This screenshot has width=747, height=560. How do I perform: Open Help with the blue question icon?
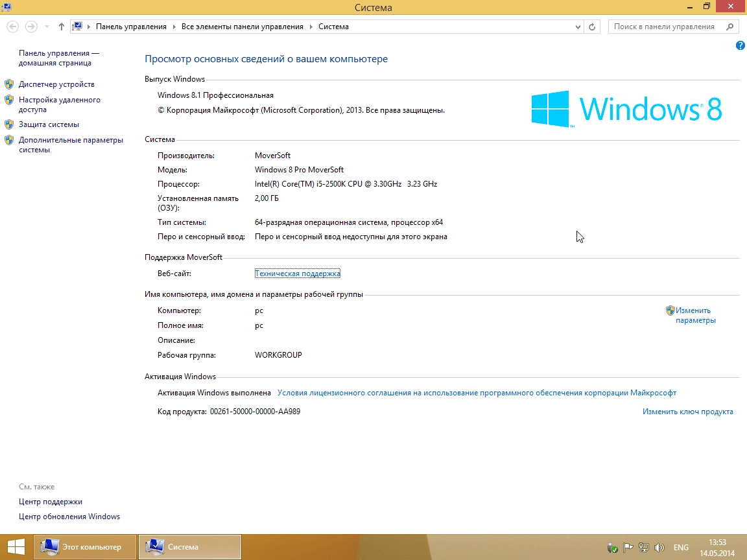click(740, 45)
